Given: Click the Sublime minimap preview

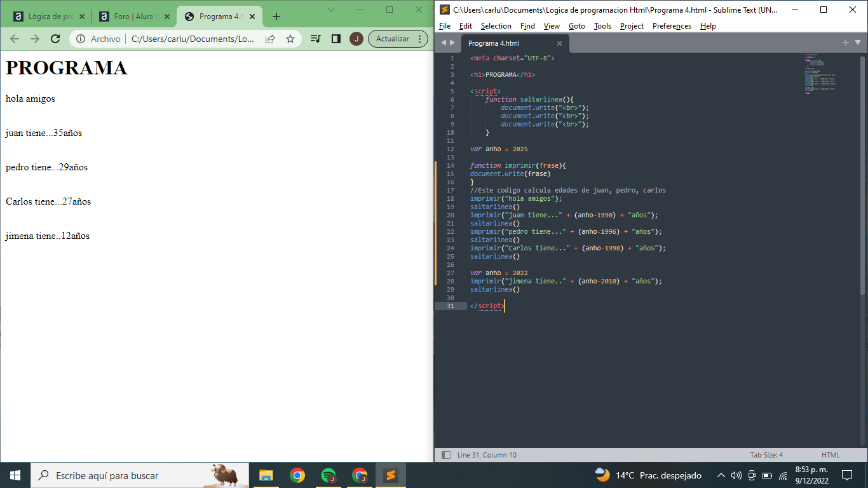Looking at the screenshot, I should coord(820,74).
